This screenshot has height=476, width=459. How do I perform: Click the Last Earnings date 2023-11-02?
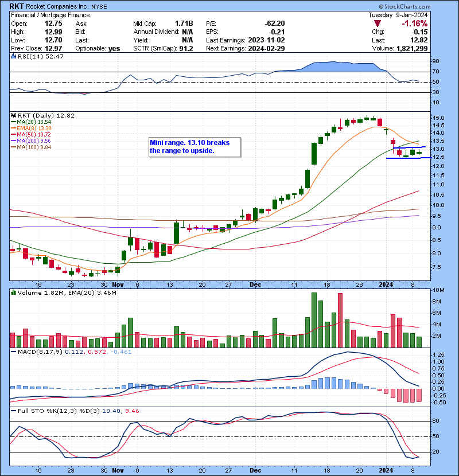[266, 40]
